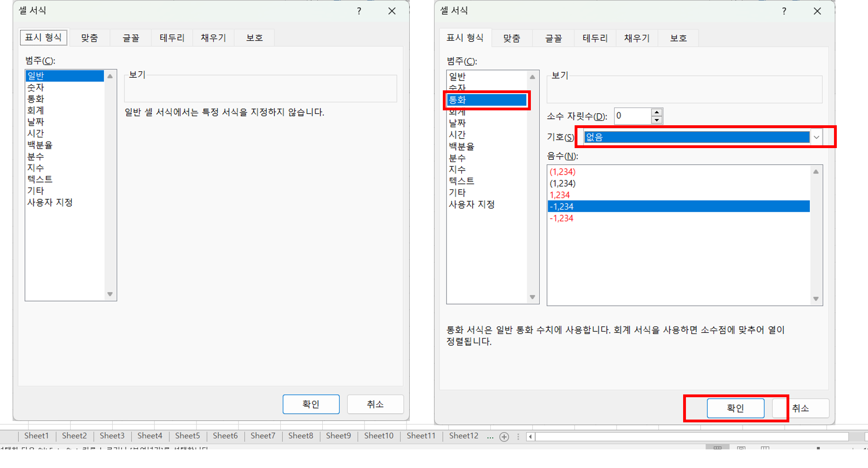This screenshot has width=868, height=468.
Task: Select 백분율 category in left dialog
Action: [x=65, y=145]
